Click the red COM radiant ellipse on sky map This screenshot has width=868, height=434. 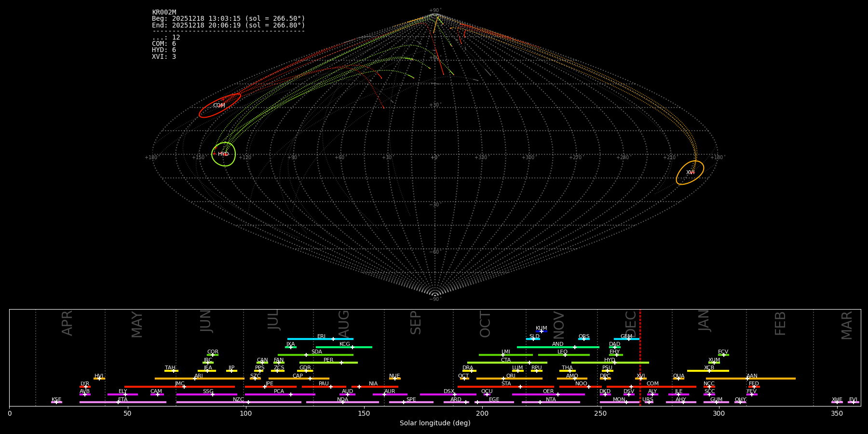click(x=219, y=105)
